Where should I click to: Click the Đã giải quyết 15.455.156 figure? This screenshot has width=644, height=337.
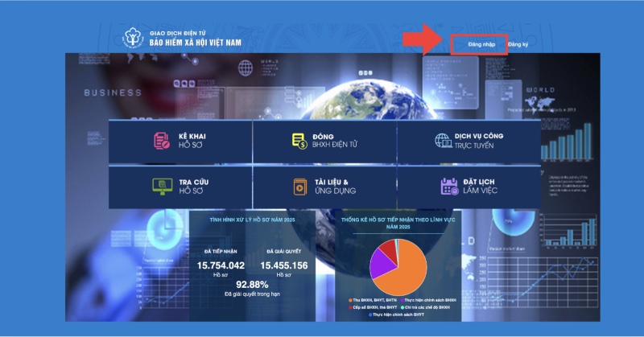283,265
